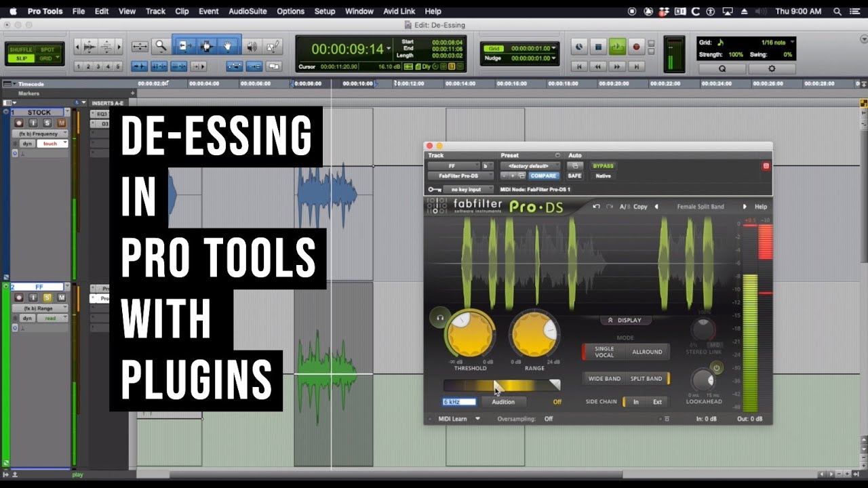Select the Scrubber speaker tool
This screenshot has height=488, width=868.
[252, 46]
